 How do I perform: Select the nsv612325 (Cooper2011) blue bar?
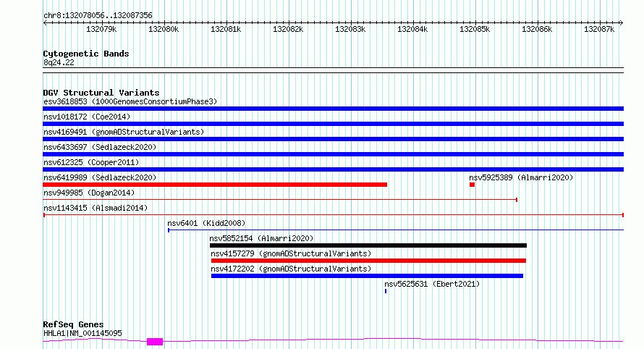coord(333,169)
